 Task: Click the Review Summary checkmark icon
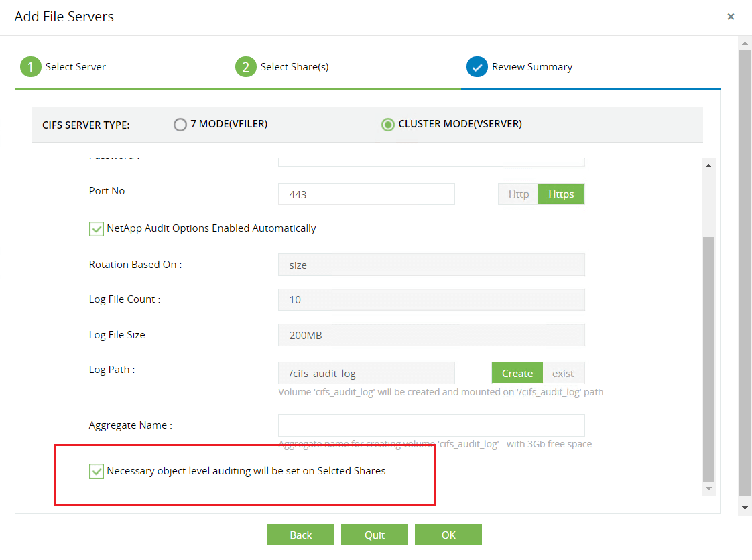click(x=477, y=66)
